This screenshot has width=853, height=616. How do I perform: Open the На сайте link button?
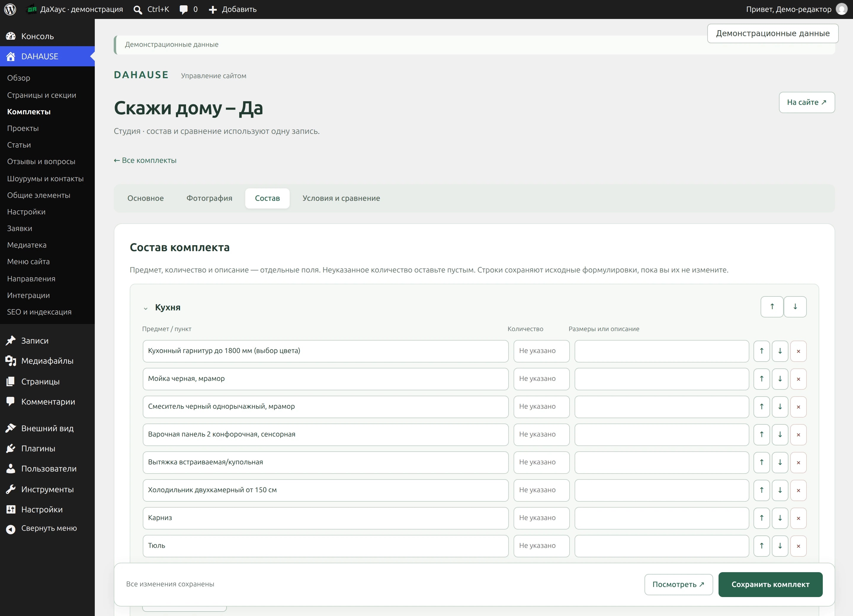tap(807, 102)
